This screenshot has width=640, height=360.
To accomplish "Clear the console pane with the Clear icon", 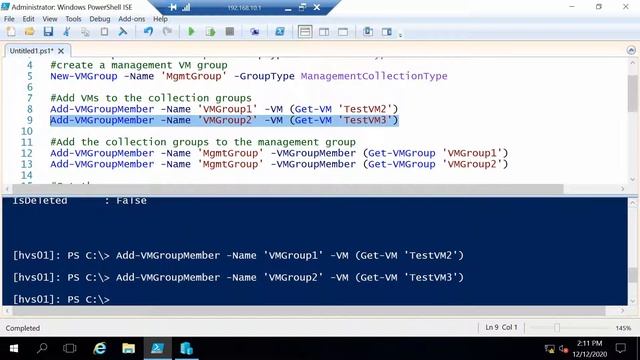I will [123, 32].
